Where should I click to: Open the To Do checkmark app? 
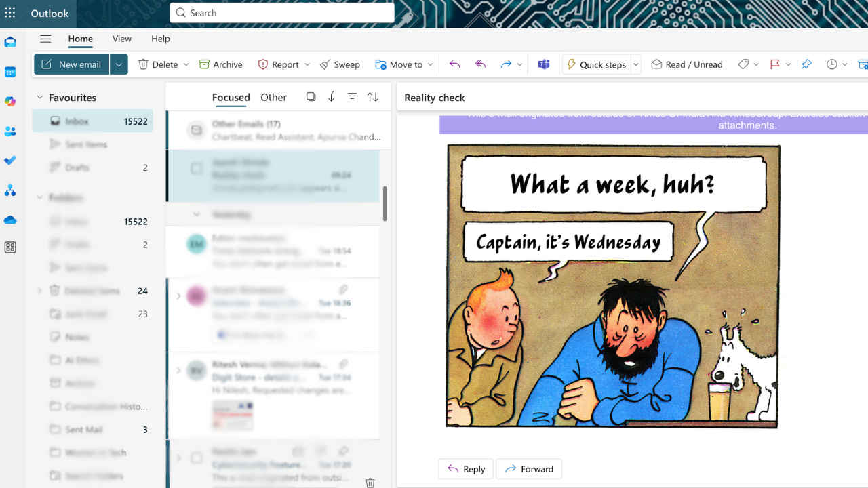coord(10,161)
